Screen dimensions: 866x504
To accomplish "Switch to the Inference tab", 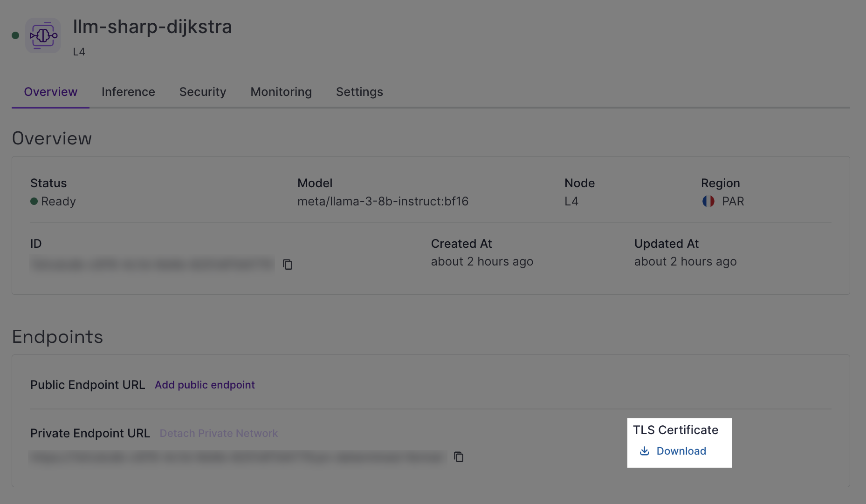I will [x=128, y=92].
